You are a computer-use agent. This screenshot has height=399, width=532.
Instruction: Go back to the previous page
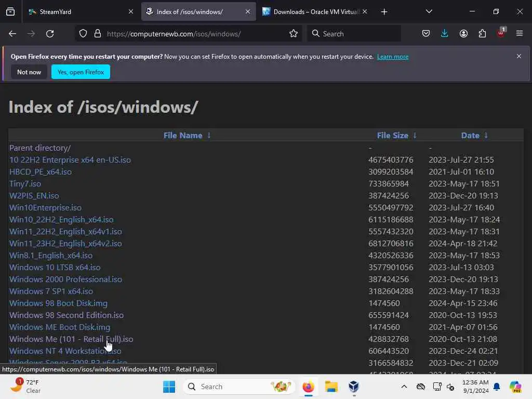(12, 34)
